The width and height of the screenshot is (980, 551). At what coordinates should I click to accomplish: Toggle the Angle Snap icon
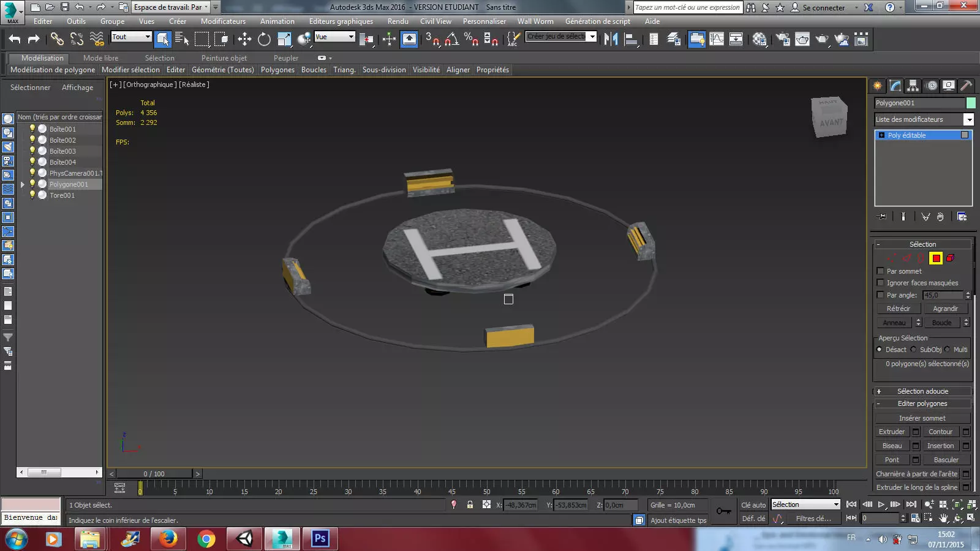[451, 39]
